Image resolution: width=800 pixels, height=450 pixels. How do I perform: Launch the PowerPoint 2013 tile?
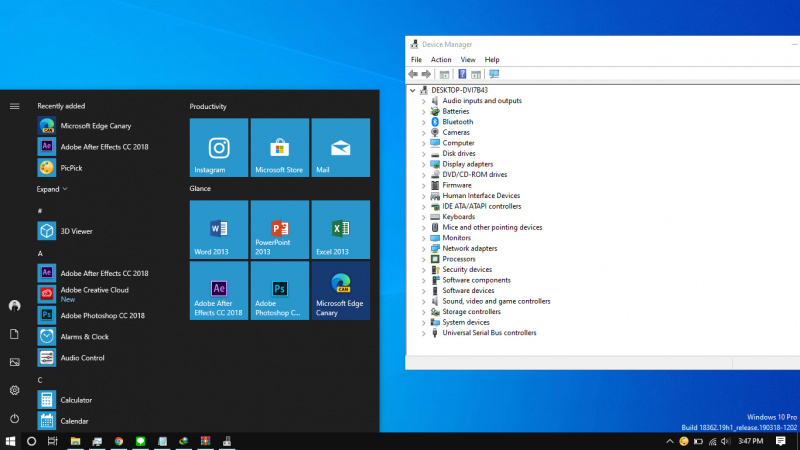tap(280, 229)
